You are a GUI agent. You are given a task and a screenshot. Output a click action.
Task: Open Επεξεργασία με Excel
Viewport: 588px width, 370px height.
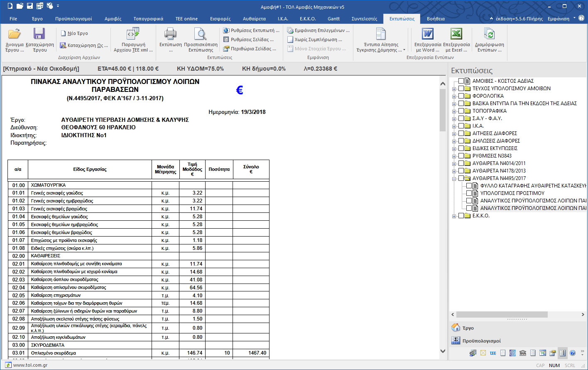click(456, 34)
